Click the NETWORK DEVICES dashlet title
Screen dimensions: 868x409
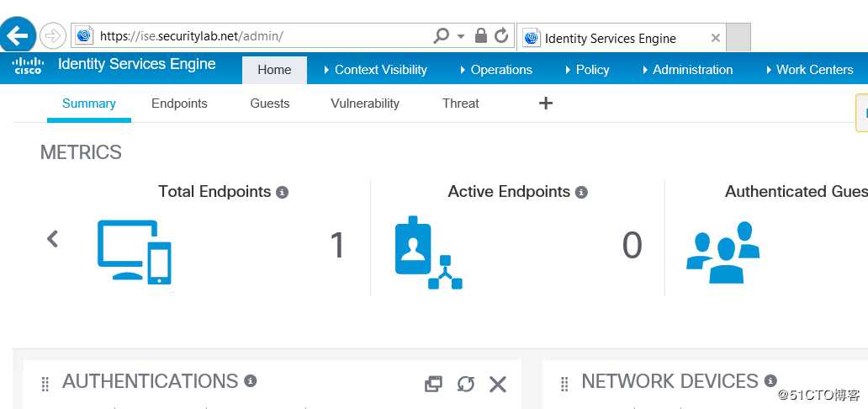click(670, 381)
